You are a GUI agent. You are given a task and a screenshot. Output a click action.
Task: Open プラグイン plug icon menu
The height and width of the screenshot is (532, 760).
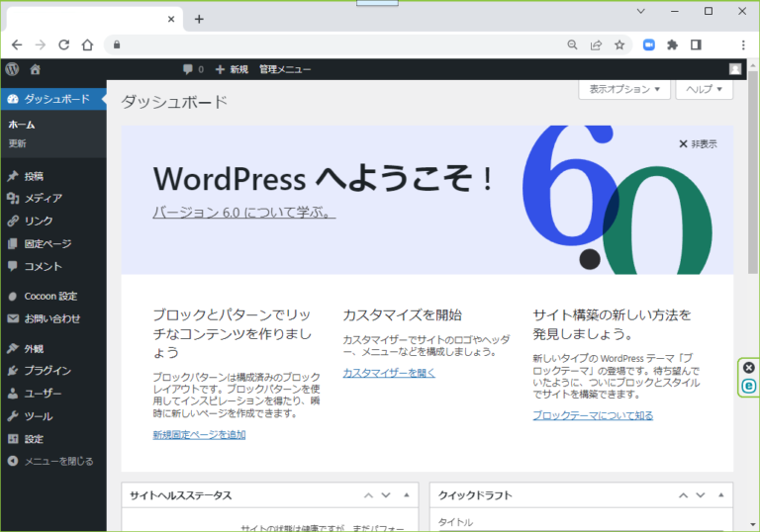click(13, 371)
